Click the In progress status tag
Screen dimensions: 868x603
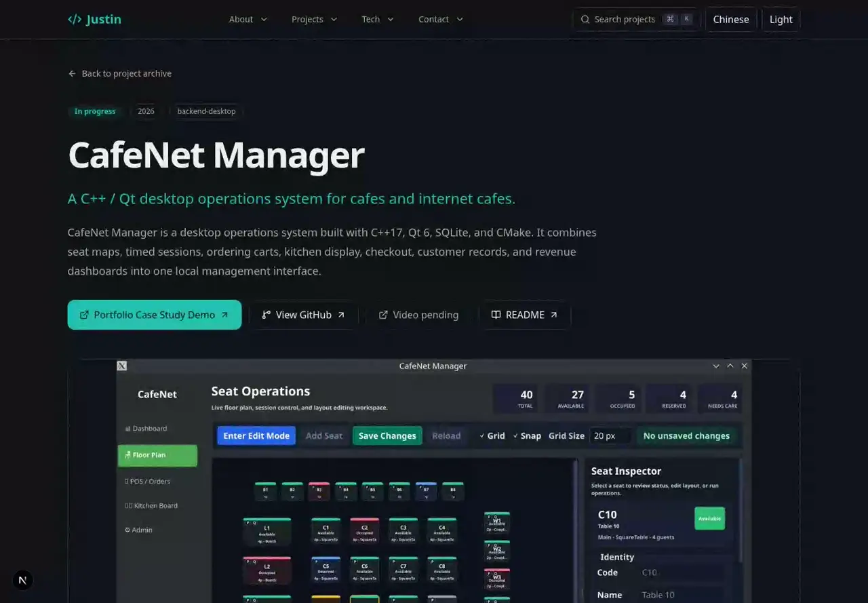click(95, 111)
